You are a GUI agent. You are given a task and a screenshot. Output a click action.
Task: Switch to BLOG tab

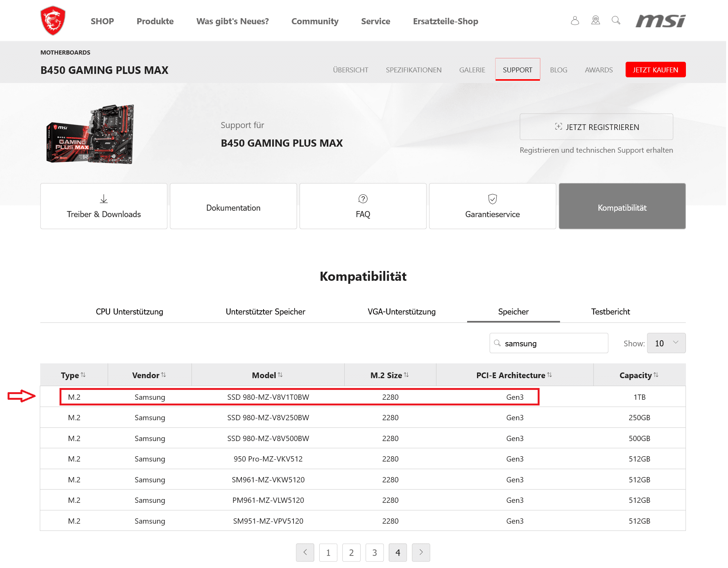pos(559,70)
